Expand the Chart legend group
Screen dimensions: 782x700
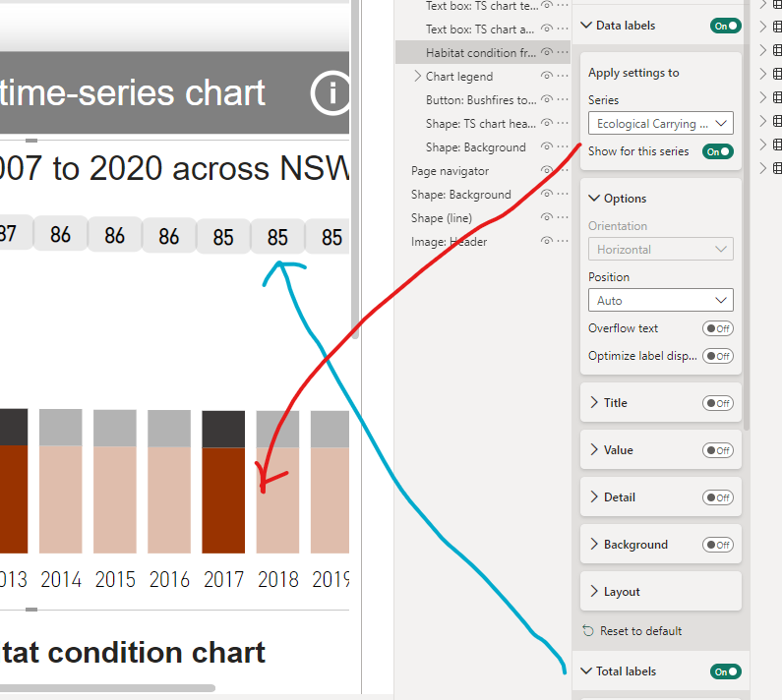click(x=417, y=76)
